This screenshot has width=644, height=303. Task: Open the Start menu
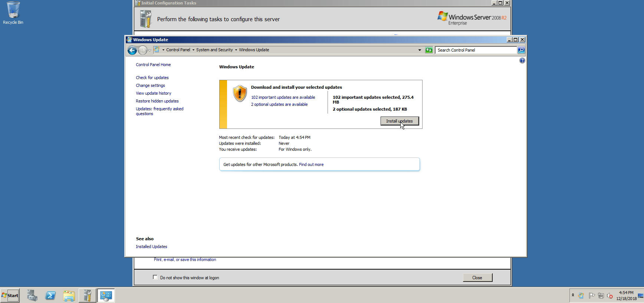[x=10, y=296]
